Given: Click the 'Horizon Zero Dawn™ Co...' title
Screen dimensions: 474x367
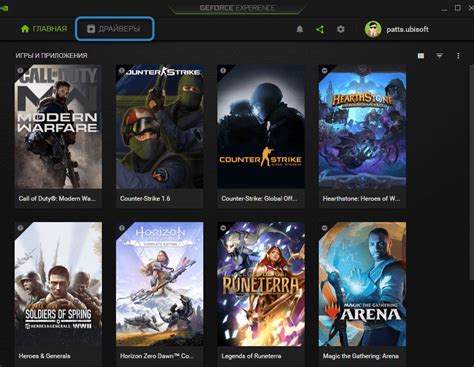Looking at the screenshot, I should [157, 356].
